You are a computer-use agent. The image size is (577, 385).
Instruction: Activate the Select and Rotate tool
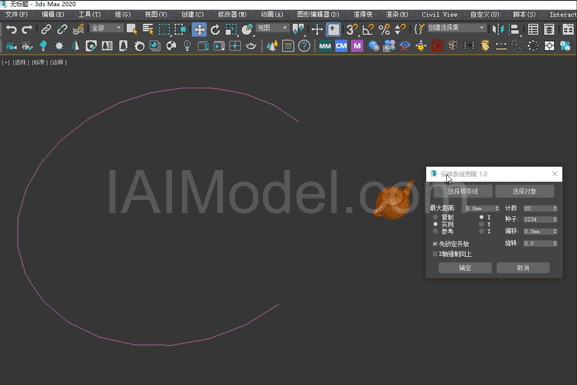215,29
